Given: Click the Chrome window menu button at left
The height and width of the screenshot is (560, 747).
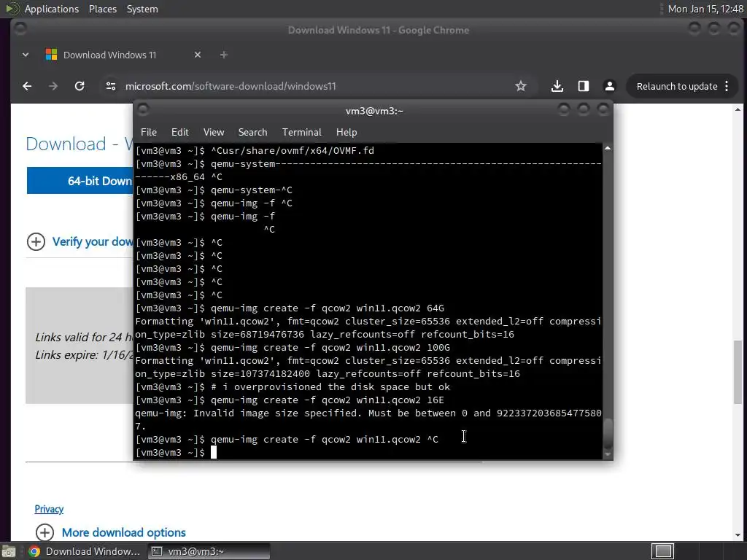Looking at the screenshot, I should pyautogui.click(x=20, y=29).
